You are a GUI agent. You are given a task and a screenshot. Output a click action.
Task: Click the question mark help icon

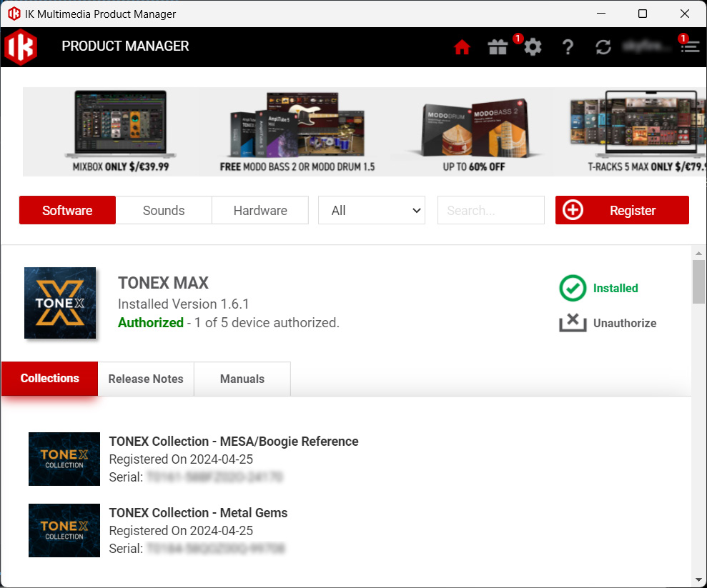568,47
